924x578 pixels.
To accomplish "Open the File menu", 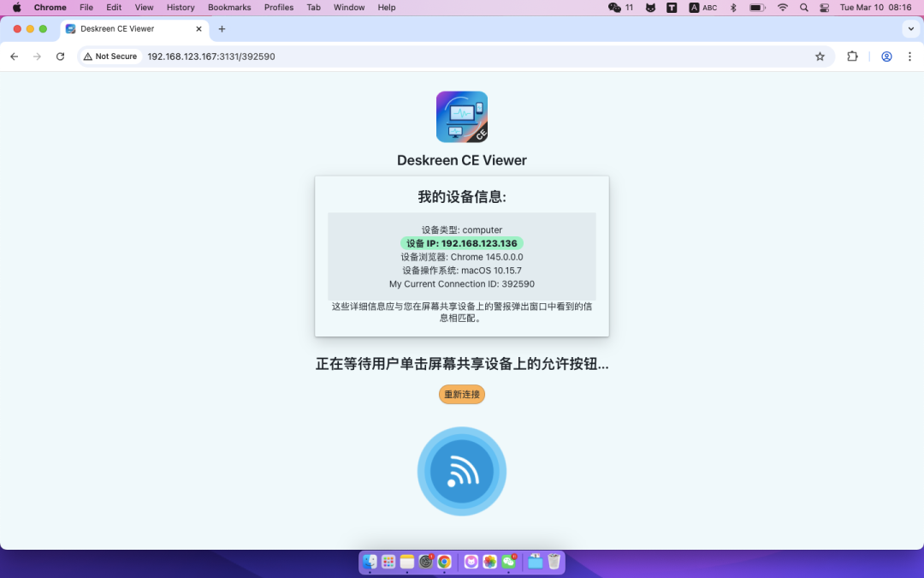I will (x=86, y=8).
